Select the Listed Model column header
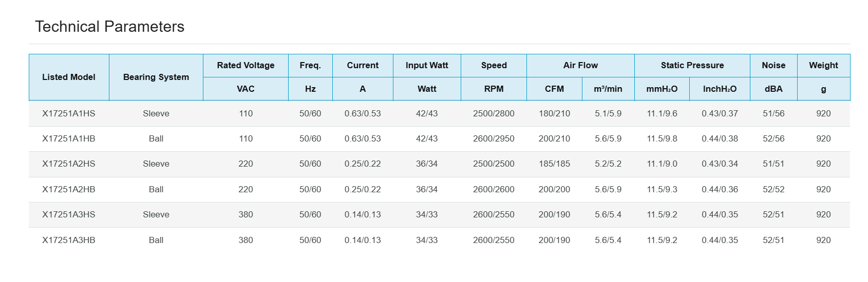Viewport: 868px width, 282px height. (69, 77)
